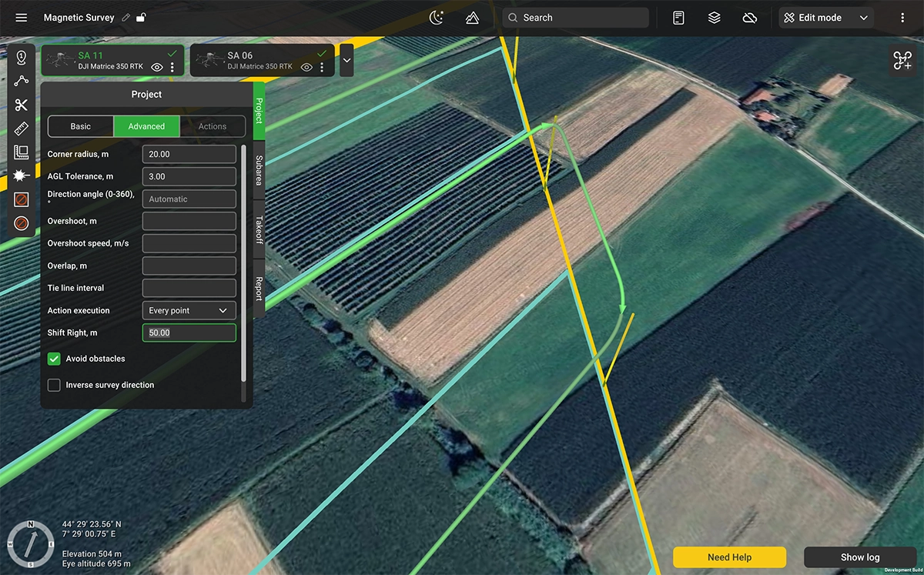Select the area survey tool
924x575 pixels.
pos(22,152)
